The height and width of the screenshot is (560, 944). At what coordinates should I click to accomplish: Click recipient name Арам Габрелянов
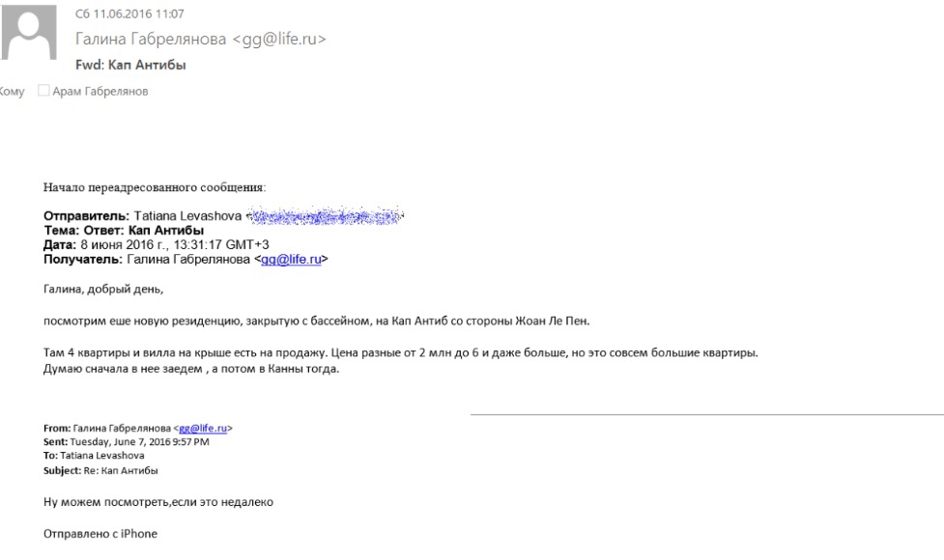[x=100, y=92]
